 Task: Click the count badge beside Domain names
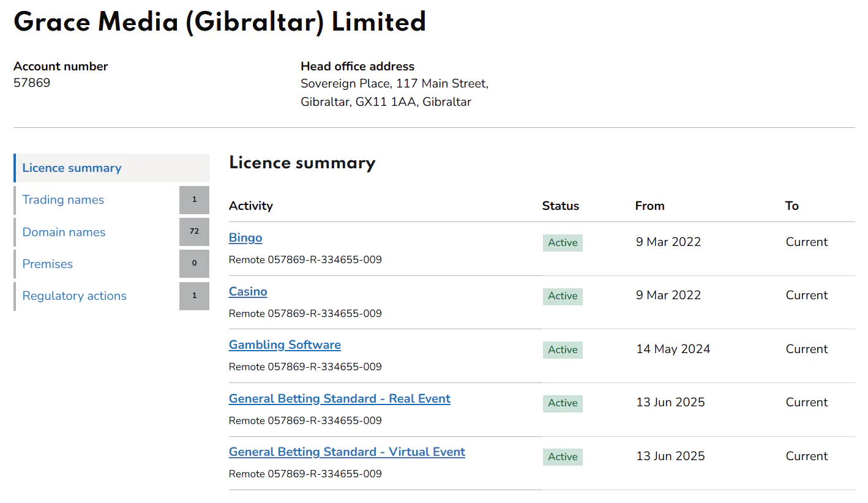(194, 232)
